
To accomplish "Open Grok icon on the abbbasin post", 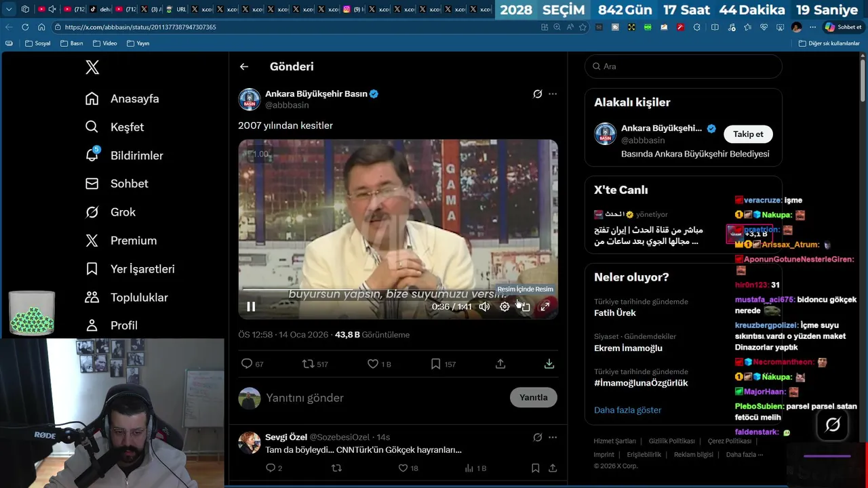I will pyautogui.click(x=537, y=94).
